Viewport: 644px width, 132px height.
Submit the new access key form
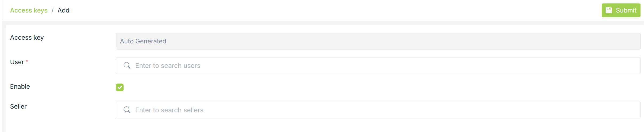point(621,10)
